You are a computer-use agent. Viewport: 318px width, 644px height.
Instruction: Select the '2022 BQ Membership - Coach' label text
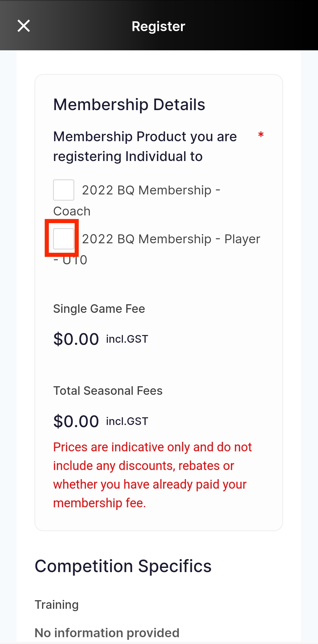(136, 200)
